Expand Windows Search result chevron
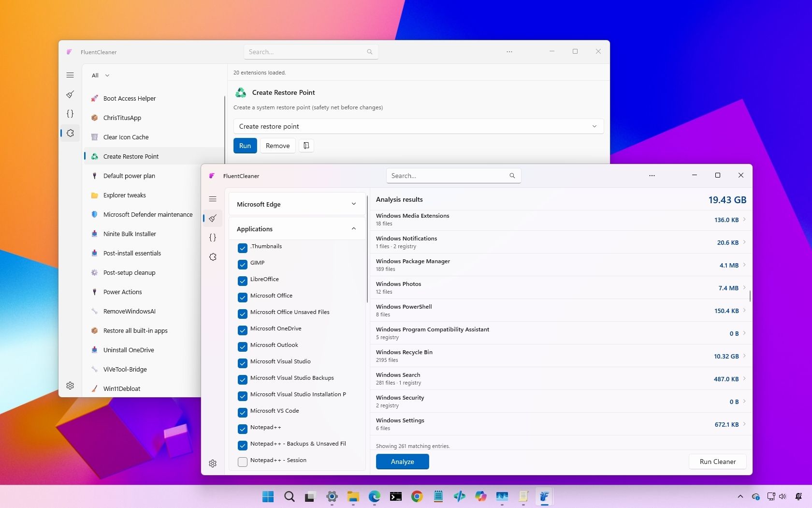Image resolution: width=812 pixels, height=508 pixels. point(744,379)
